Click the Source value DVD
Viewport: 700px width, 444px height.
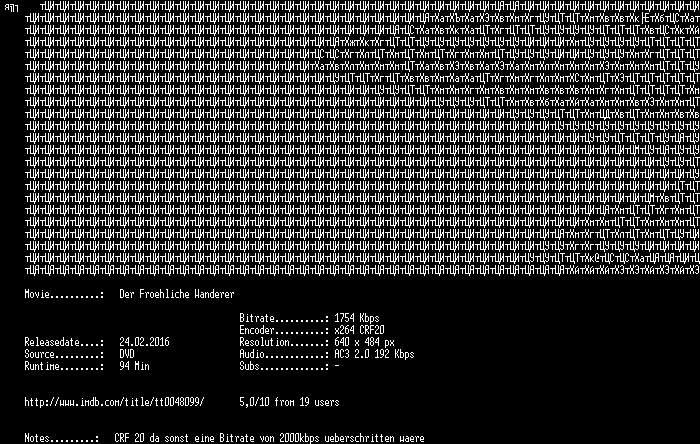127,354
